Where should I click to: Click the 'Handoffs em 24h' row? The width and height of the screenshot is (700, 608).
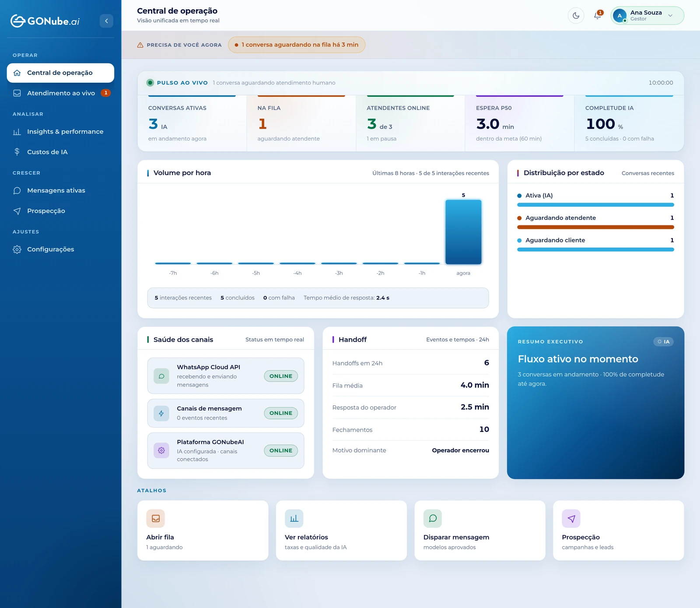411,363
